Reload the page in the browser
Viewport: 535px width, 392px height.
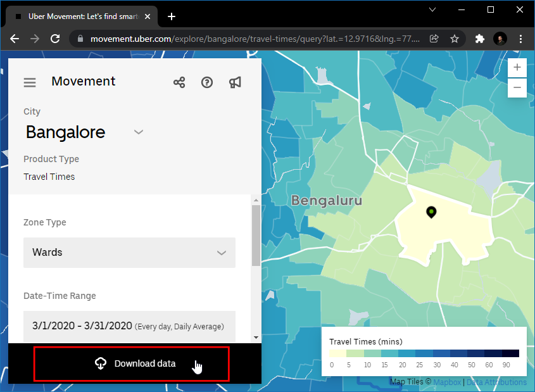pyautogui.click(x=55, y=39)
